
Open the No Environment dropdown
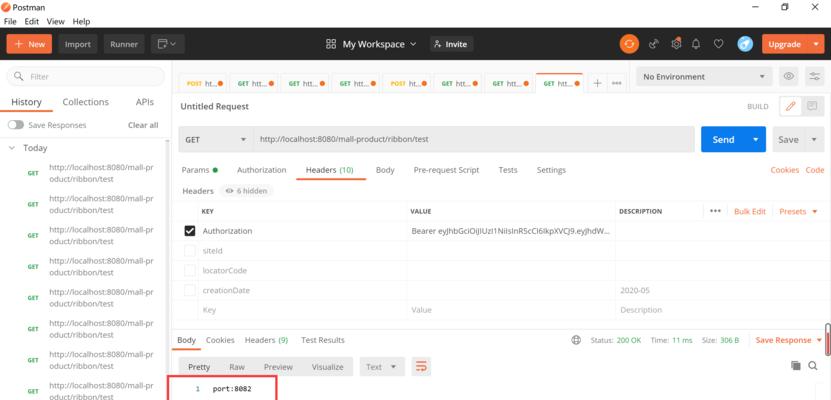pyautogui.click(x=704, y=76)
